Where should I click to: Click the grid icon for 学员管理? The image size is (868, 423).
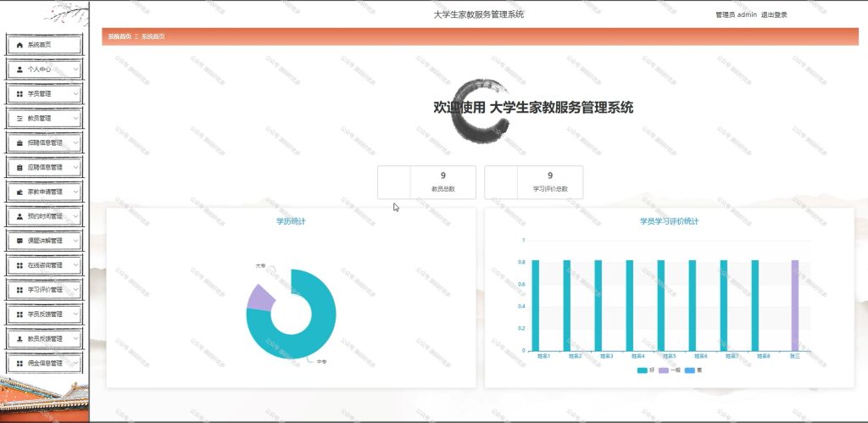[x=20, y=94]
